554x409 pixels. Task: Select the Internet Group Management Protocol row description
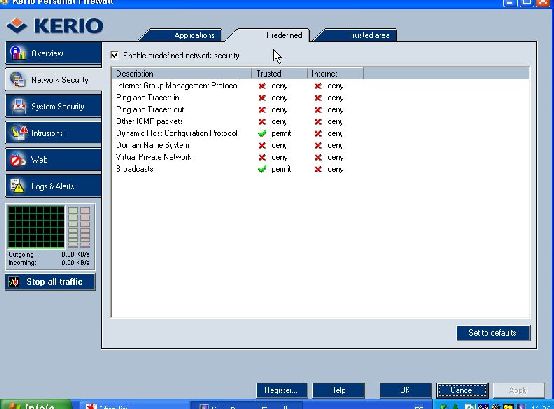(x=177, y=86)
